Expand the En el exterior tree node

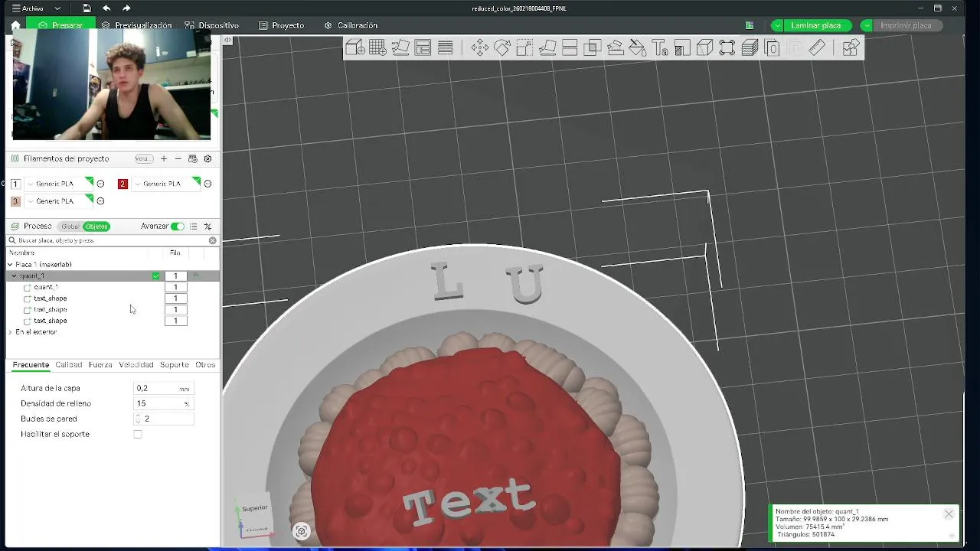[9, 332]
